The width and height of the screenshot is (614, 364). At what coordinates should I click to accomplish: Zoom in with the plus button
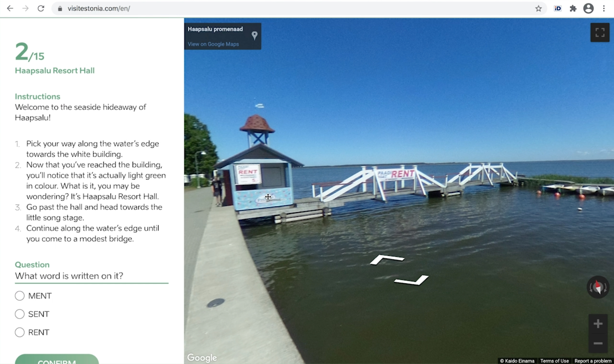click(598, 324)
